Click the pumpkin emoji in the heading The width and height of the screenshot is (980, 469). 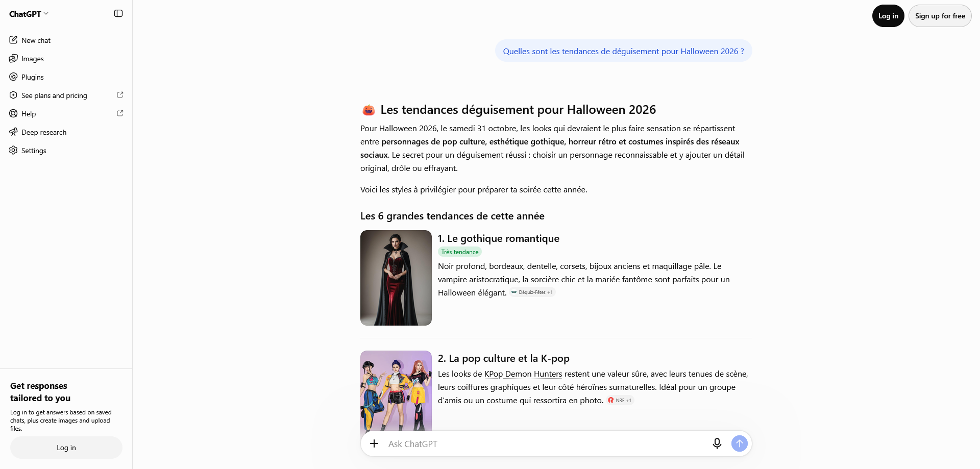369,110
